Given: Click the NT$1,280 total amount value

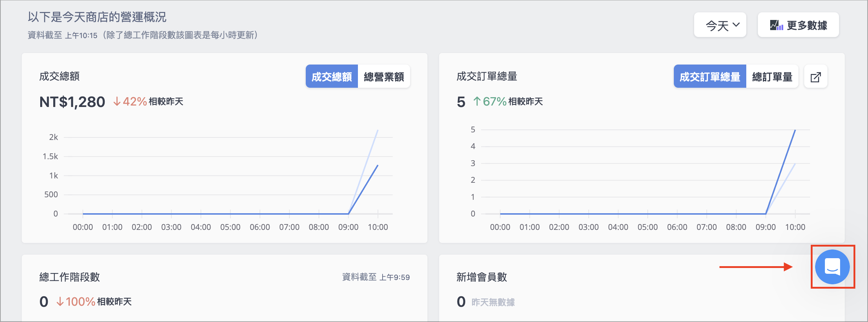Looking at the screenshot, I should pyautogui.click(x=72, y=102).
